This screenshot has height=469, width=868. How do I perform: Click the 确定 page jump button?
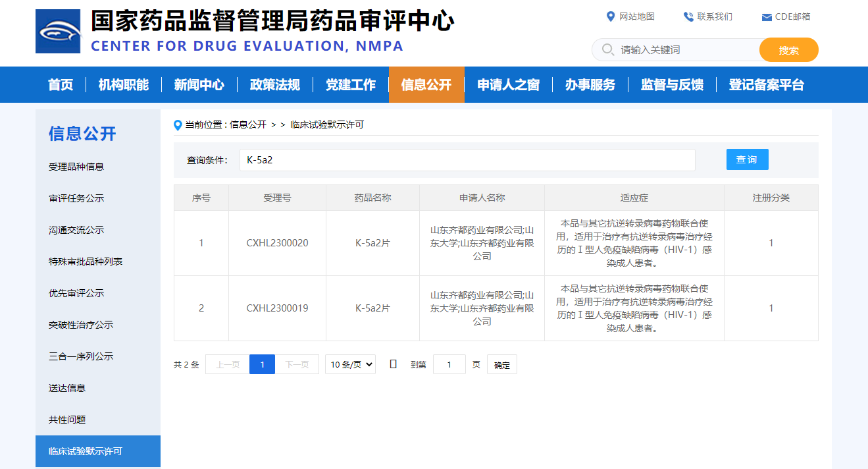click(501, 365)
